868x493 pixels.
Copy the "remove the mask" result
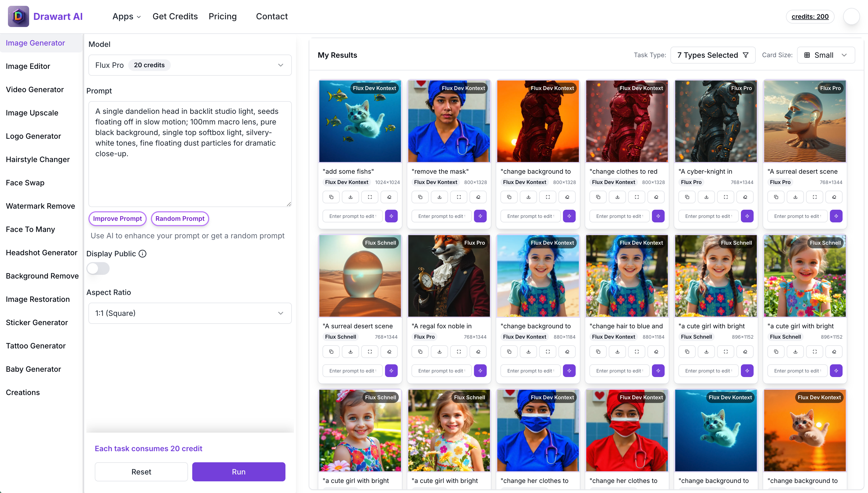point(420,197)
